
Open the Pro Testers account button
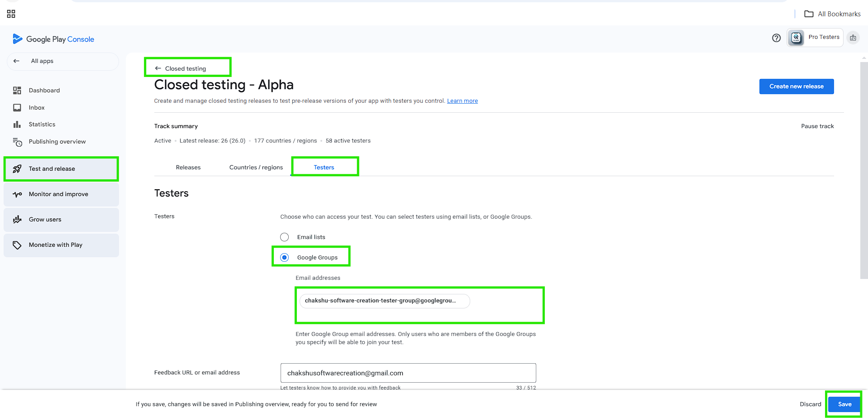(x=815, y=38)
